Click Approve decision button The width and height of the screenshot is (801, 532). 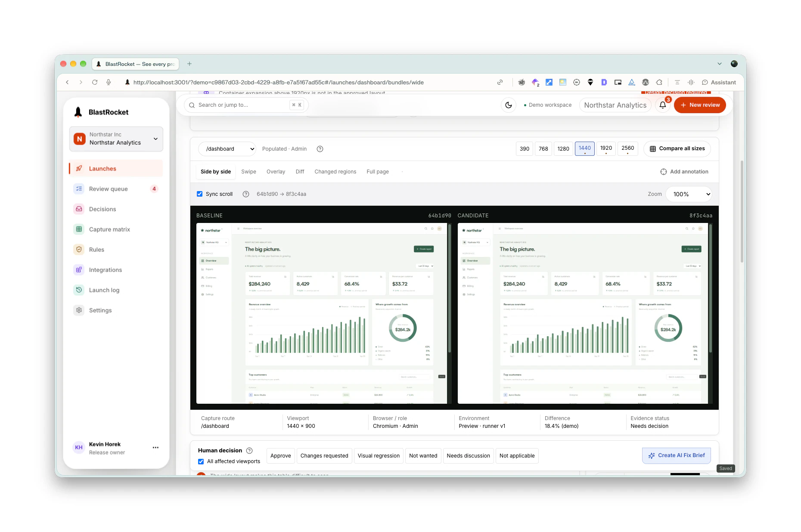pyautogui.click(x=281, y=456)
